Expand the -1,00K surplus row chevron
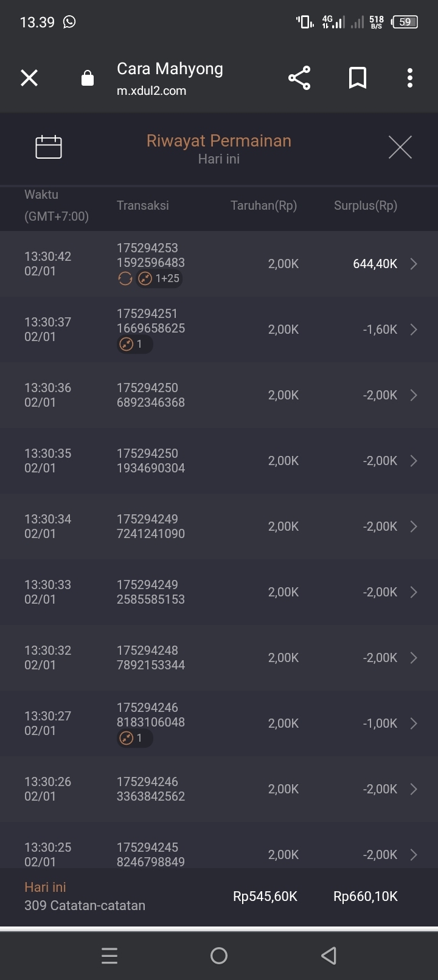Viewport: 438px width, 980px height. point(414,723)
